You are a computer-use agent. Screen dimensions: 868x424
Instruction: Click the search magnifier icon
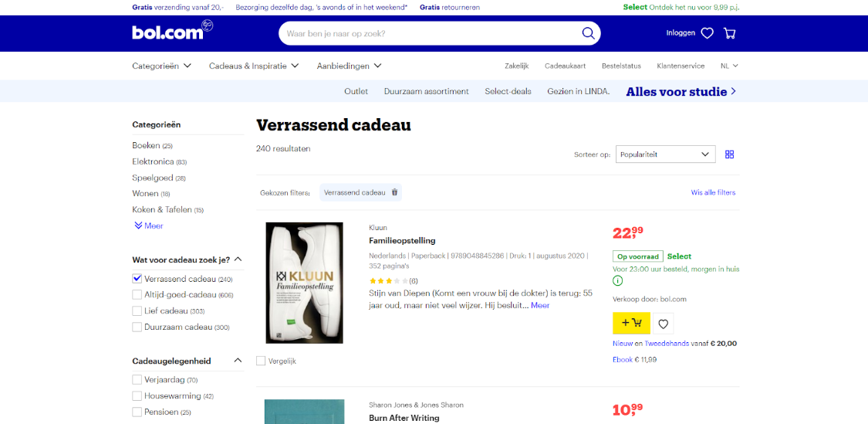pos(588,33)
